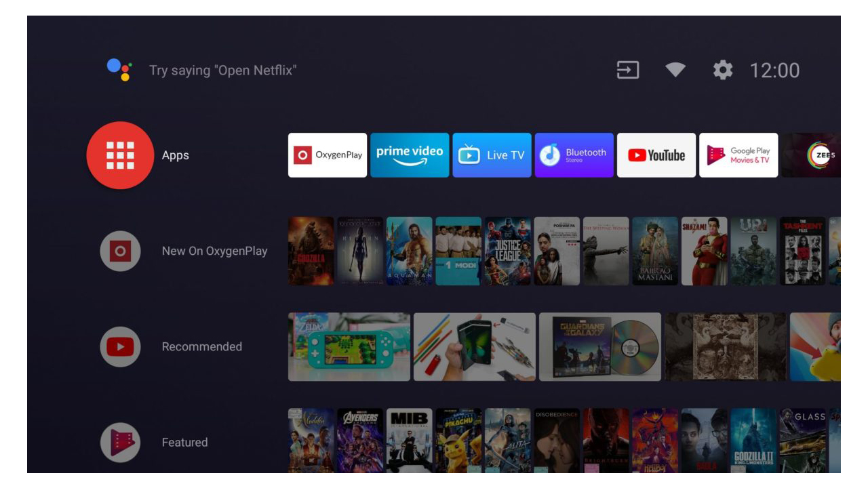Launch the Google Play Movies & TV tile
Image resolution: width=868 pixels, height=488 pixels.
[738, 155]
